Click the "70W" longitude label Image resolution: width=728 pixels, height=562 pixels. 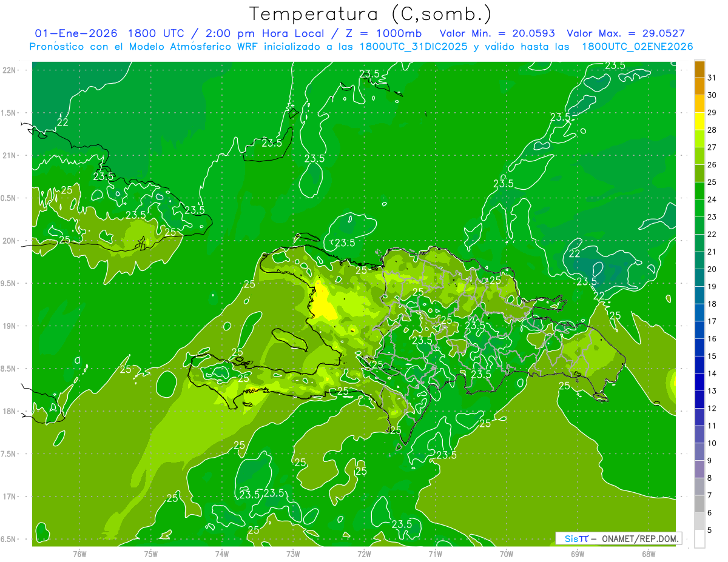pyautogui.click(x=506, y=554)
